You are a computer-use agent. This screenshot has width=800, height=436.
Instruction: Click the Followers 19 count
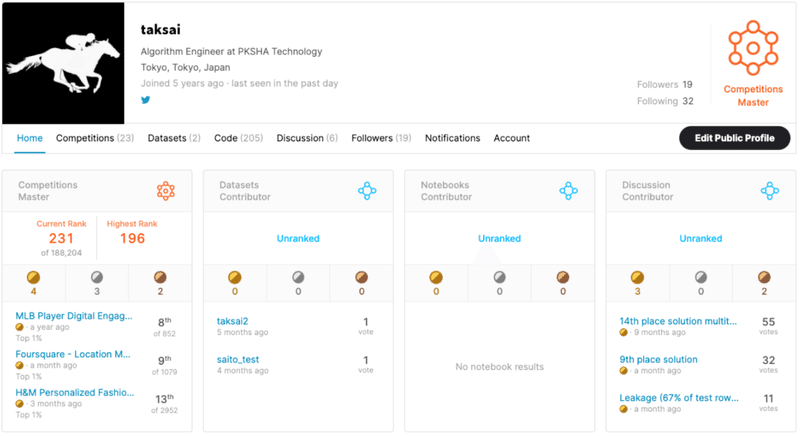[x=664, y=85]
